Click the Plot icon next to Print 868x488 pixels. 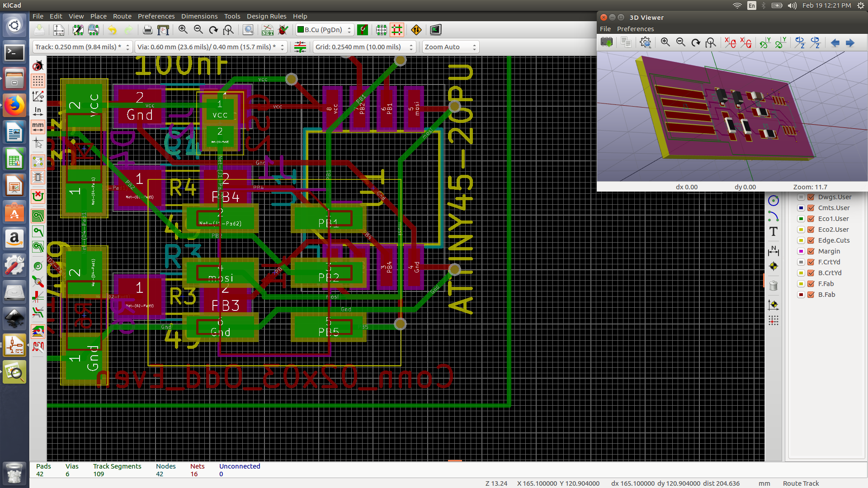[163, 30]
